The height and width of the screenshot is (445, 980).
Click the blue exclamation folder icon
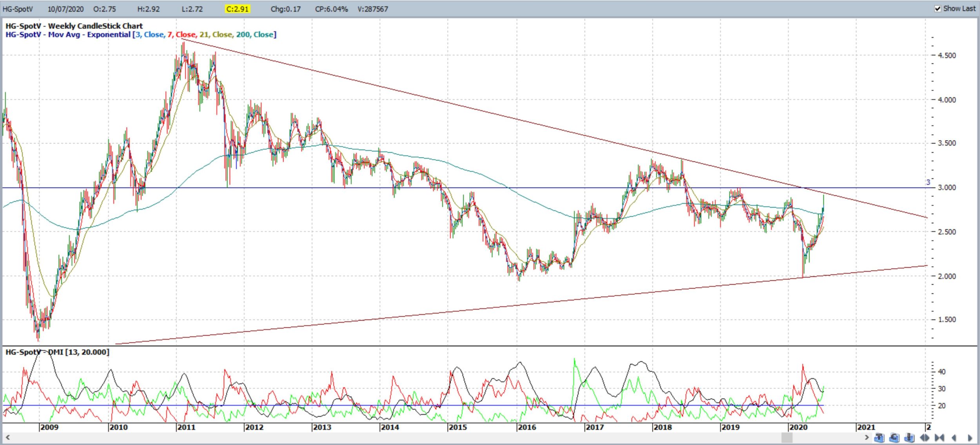(909, 437)
